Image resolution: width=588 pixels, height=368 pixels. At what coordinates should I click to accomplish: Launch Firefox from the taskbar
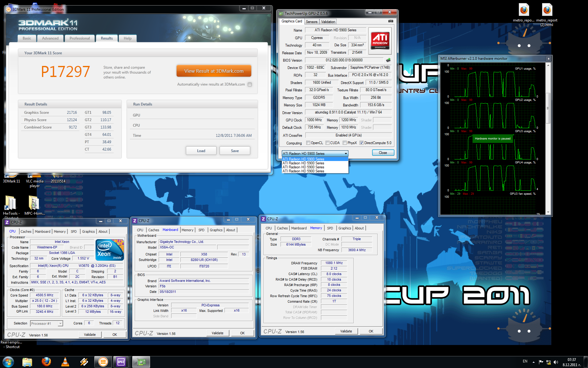click(x=46, y=362)
